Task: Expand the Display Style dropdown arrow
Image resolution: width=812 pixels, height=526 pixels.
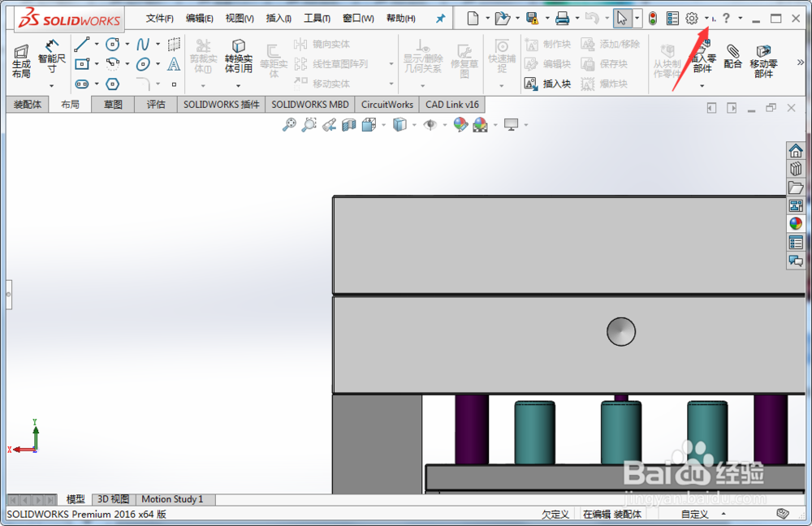Action: click(414, 125)
